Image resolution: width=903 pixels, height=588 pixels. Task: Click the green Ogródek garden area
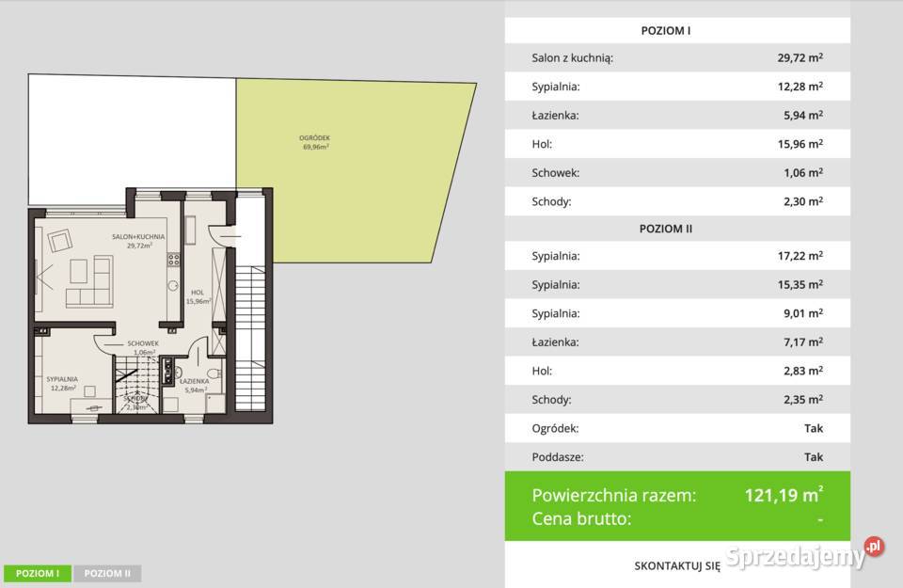point(348,169)
